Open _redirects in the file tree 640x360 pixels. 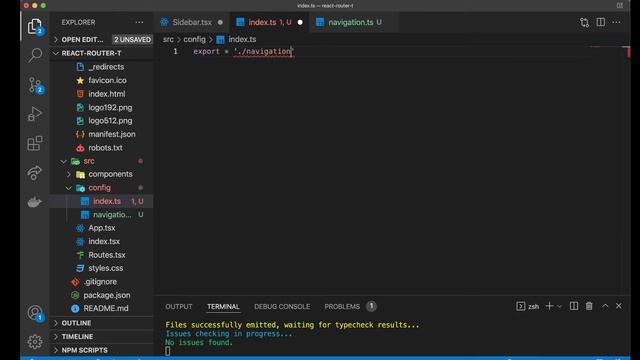click(x=106, y=67)
